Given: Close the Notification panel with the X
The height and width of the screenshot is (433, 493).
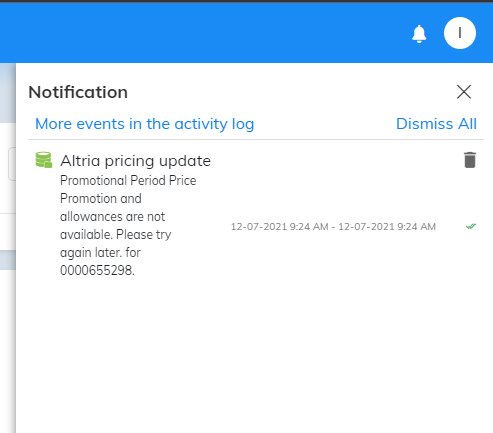Looking at the screenshot, I should coord(464,92).
